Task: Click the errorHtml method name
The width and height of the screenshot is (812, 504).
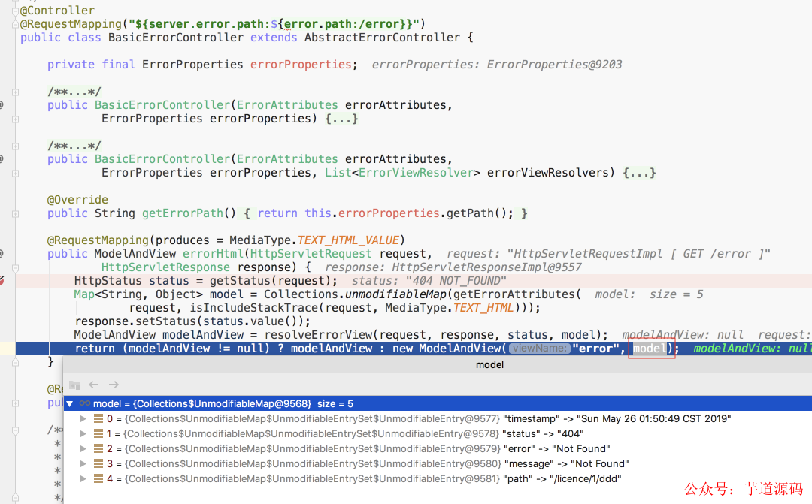Action: (x=213, y=254)
